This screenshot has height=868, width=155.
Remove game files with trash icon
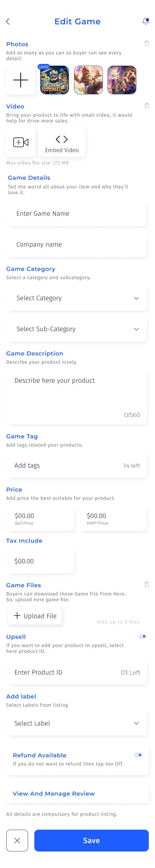[146, 584]
